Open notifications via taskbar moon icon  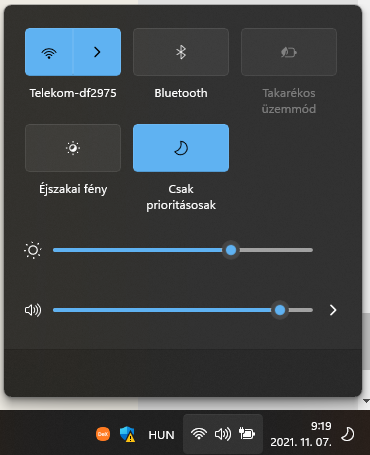pos(348,434)
